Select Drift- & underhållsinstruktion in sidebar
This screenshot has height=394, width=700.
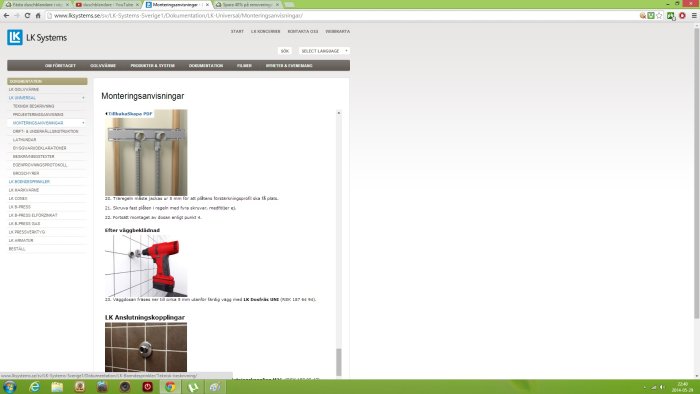coord(46,132)
